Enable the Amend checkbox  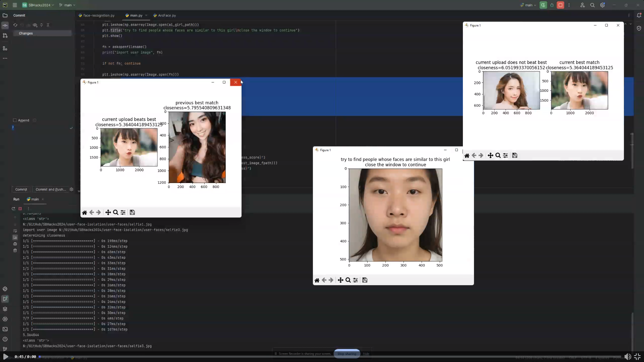pos(15,120)
